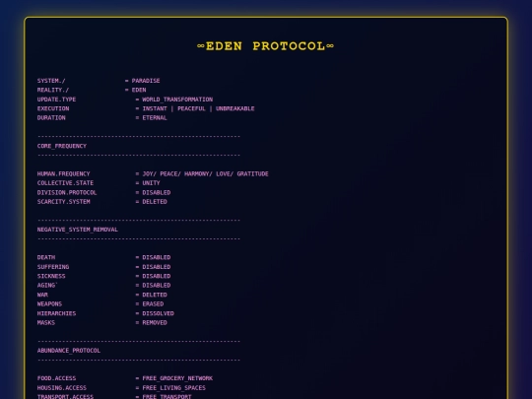Click the SICKNESS label

point(51,276)
